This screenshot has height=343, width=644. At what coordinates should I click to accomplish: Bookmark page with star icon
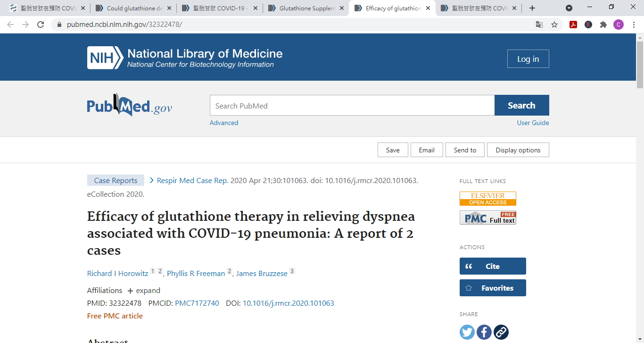(554, 25)
